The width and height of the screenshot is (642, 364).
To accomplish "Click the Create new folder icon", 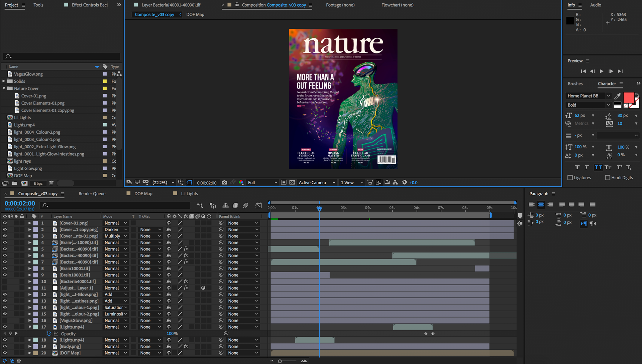I will tap(15, 183).
